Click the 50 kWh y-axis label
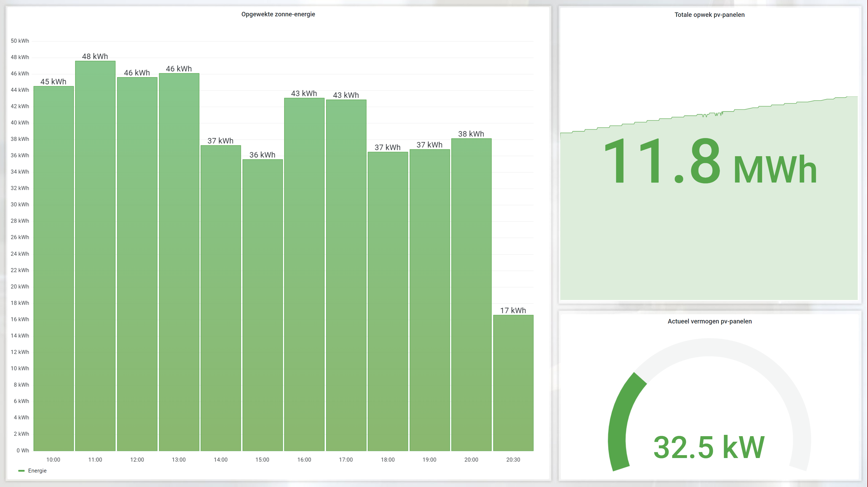This screenshot has width=868, height=487. click(x=20, y=41)
